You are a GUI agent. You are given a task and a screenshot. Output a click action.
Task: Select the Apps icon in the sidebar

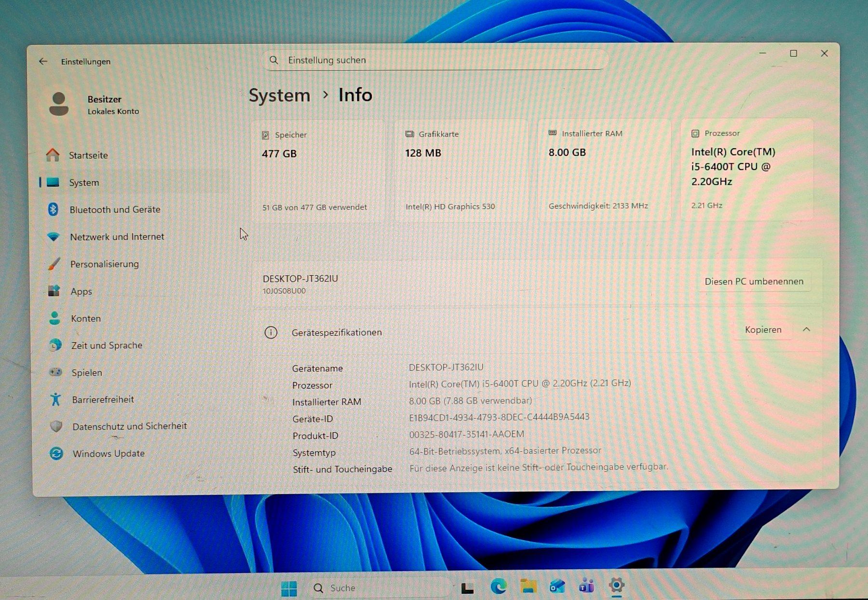pyautogui.click(x=54, y=290)
